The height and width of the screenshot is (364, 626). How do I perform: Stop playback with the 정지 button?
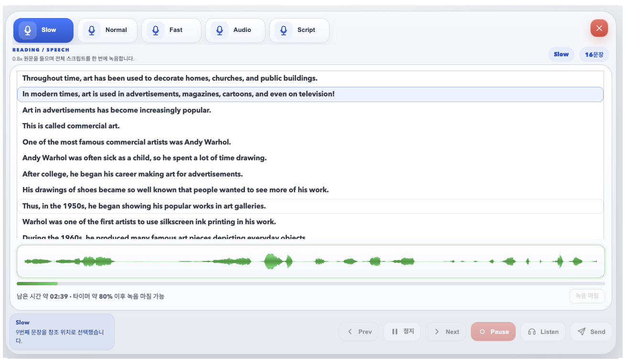(x=402, y=332)
